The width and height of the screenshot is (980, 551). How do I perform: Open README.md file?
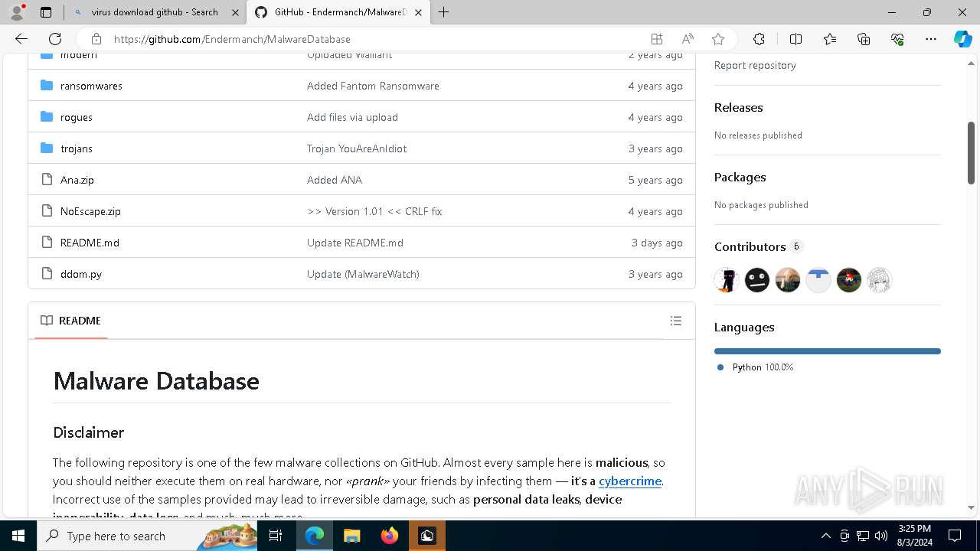pyautogui.click(x=90, y=243)
